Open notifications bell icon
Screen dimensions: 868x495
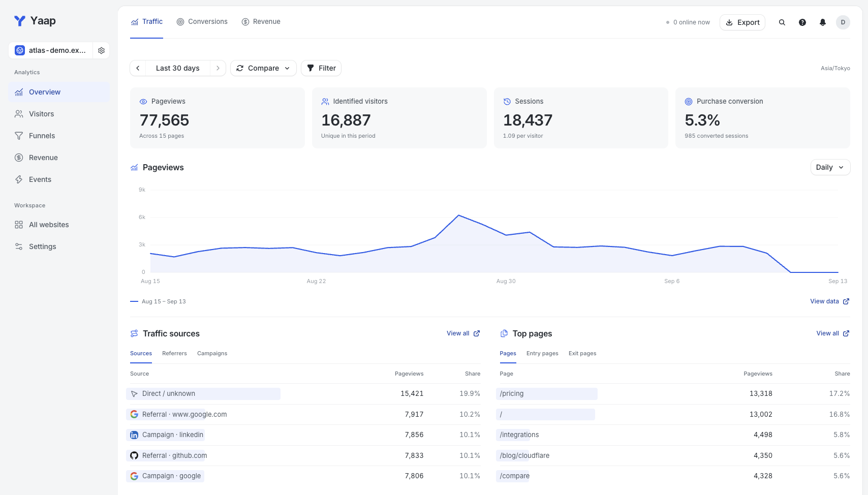click(823, 22)
